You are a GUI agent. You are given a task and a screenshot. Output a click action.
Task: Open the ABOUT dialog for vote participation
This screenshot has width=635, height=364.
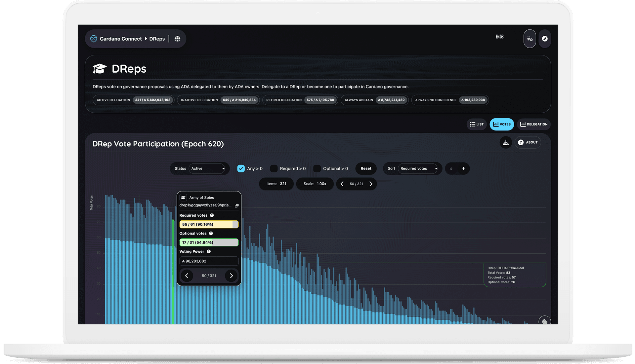click(x=528, y=142)
